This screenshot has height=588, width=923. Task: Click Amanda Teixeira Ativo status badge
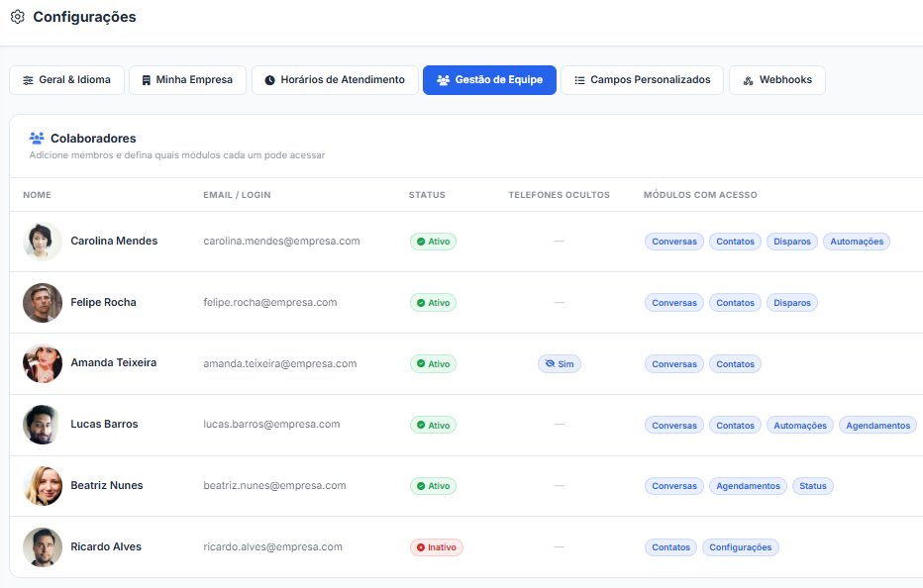(433, 363)
